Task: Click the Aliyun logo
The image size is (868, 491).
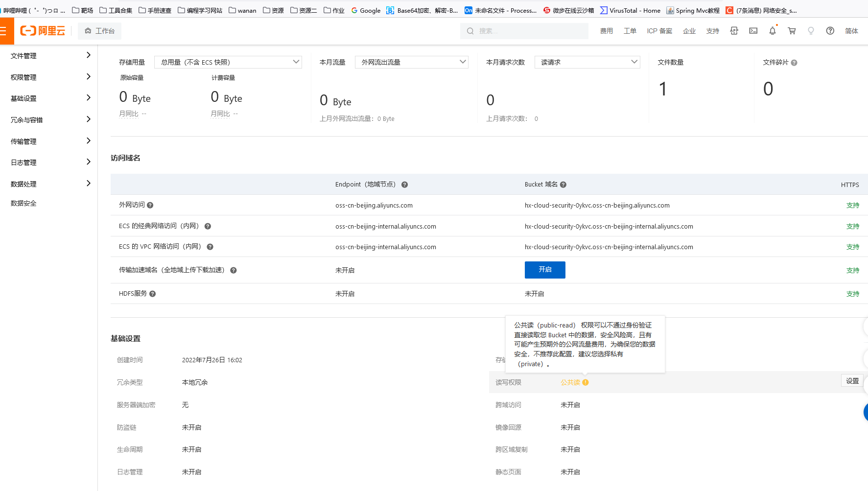Action: [43, 31]
